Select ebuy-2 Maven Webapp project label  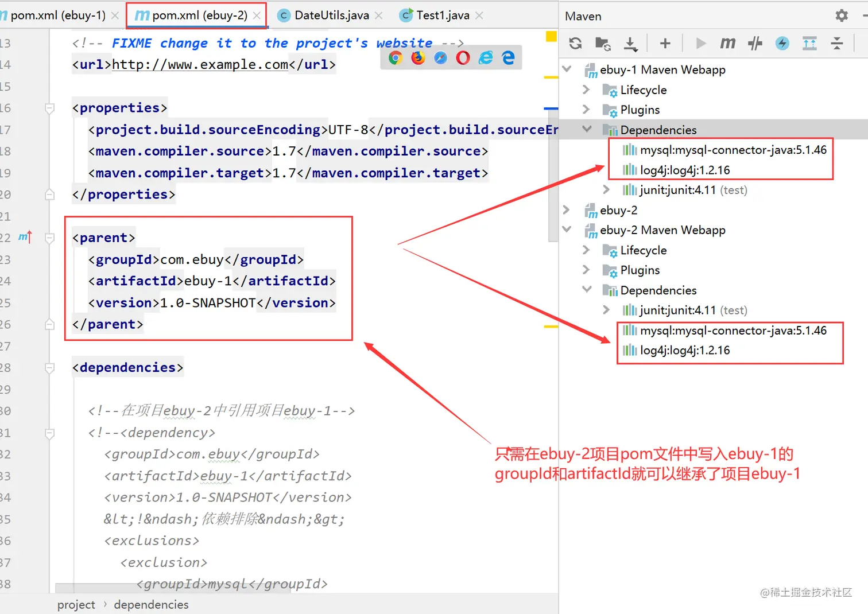pos(662,230)
